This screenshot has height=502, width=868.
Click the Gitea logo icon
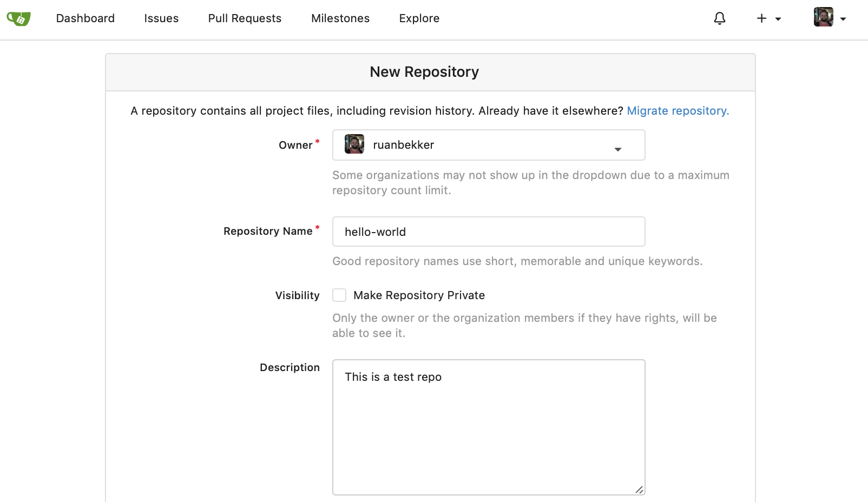point(18,18)
